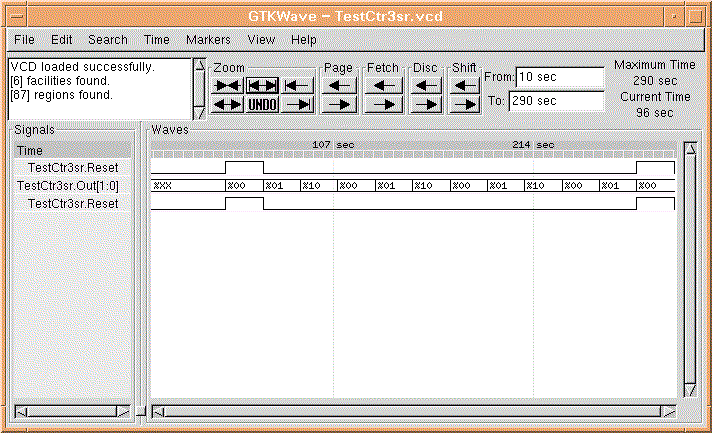
Task: Click the Waves horizontal scroll-right arrow
Action: click(x=669, y=412)
